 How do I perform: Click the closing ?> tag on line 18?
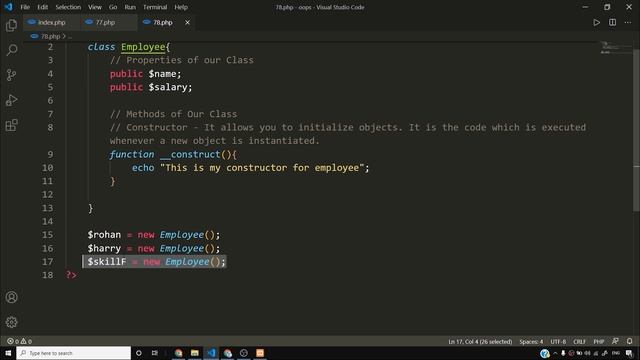pyautogui.click(x=71, y=275)
